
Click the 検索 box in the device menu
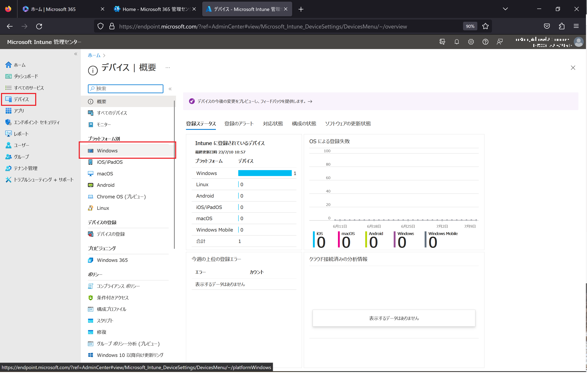pos(126,89)
